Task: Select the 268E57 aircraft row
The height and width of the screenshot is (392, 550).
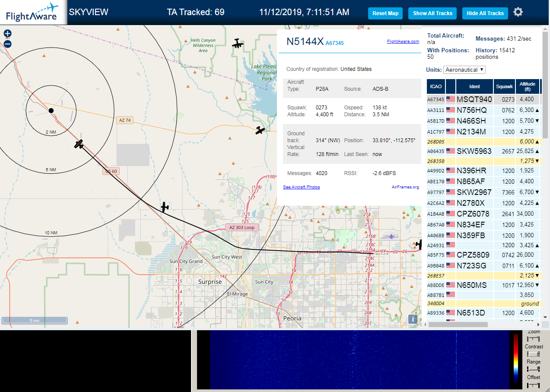Action: [x=483, y=276]
